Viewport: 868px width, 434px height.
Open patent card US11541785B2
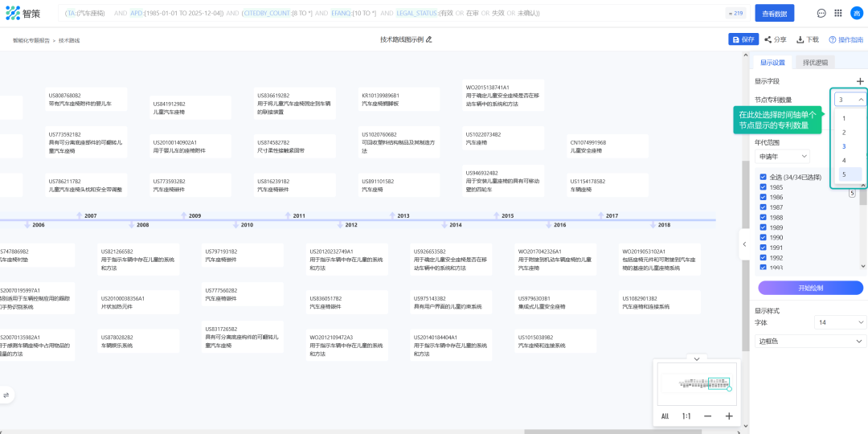608,185
